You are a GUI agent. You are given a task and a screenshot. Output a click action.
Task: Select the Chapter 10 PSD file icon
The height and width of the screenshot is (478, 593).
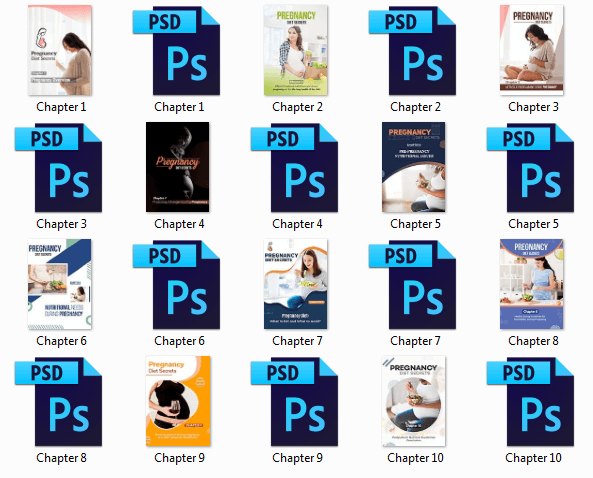[531, 402]
